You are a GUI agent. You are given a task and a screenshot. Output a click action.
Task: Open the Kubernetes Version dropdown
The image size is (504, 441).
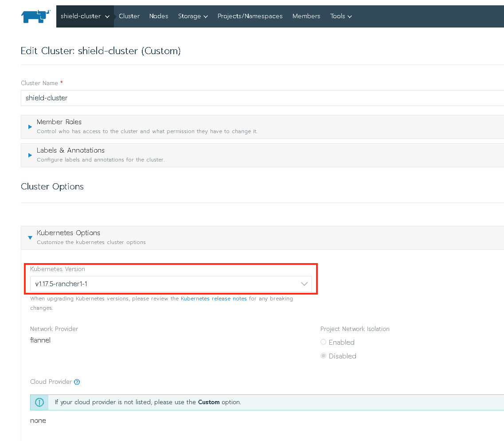coord(171,283)
